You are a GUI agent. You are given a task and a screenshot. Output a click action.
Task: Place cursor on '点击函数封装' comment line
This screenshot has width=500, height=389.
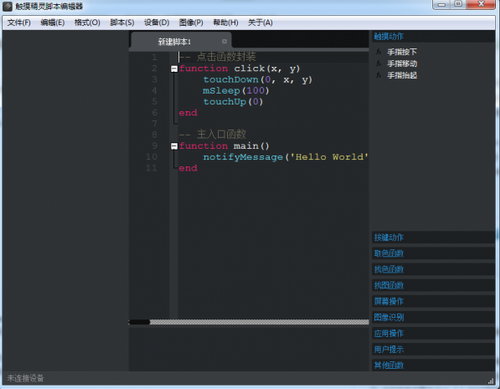click(x=217, y=57)
